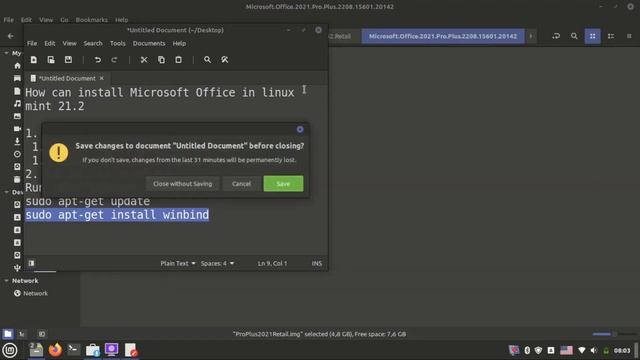Click the cut scissors icon

click(x=144, y=60)
